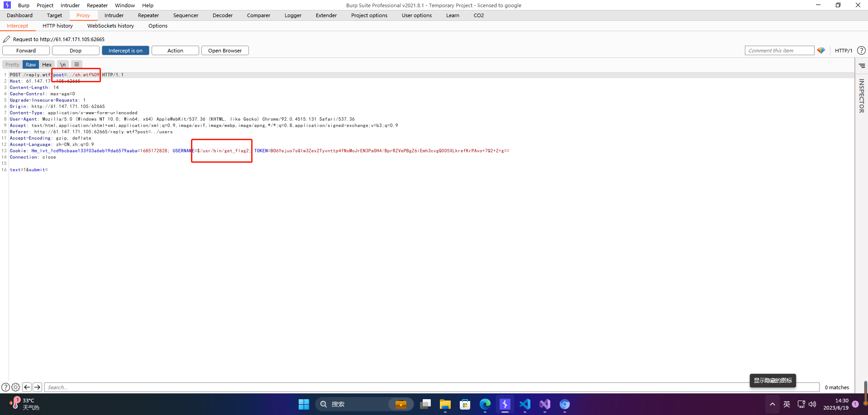Show hidden tray icons chevron

773,404
